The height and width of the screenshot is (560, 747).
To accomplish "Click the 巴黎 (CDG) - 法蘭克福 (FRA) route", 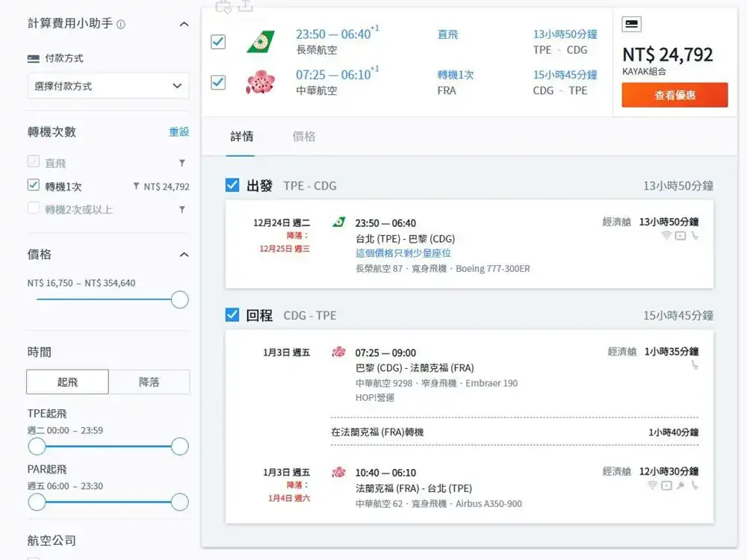I will point(415,368).
